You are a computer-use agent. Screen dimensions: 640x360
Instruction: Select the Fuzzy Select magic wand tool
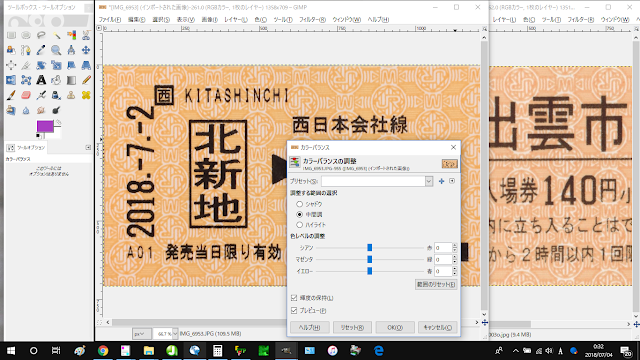(56, 36)
